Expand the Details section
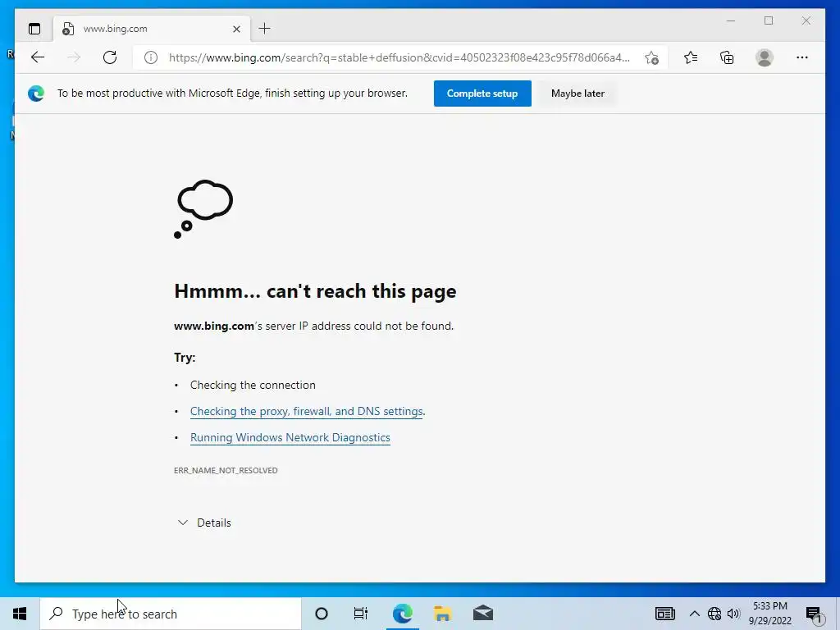Screen dimensions: 840x630 pos(204,523)
